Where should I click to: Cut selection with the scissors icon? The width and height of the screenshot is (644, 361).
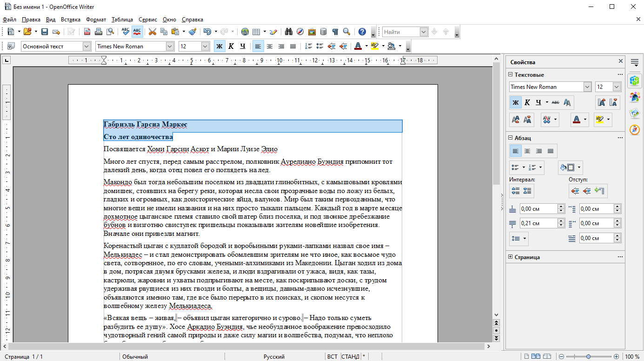tap(152, 32)
